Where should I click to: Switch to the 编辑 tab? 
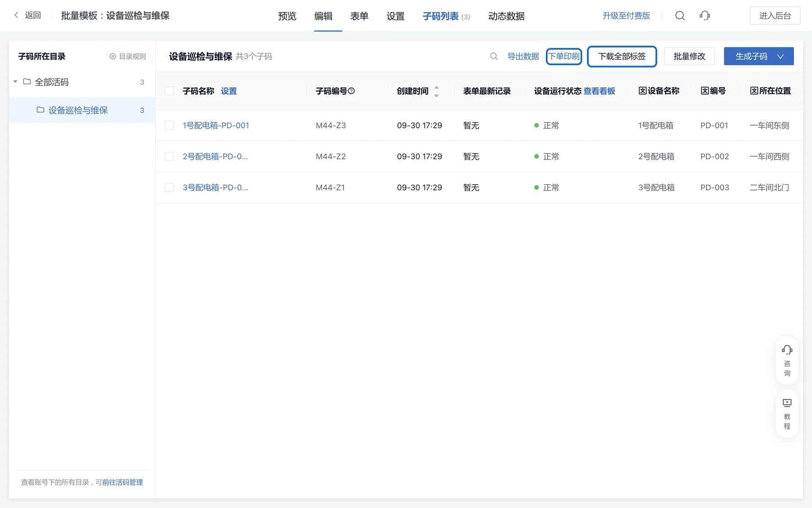tap(323, 16)
